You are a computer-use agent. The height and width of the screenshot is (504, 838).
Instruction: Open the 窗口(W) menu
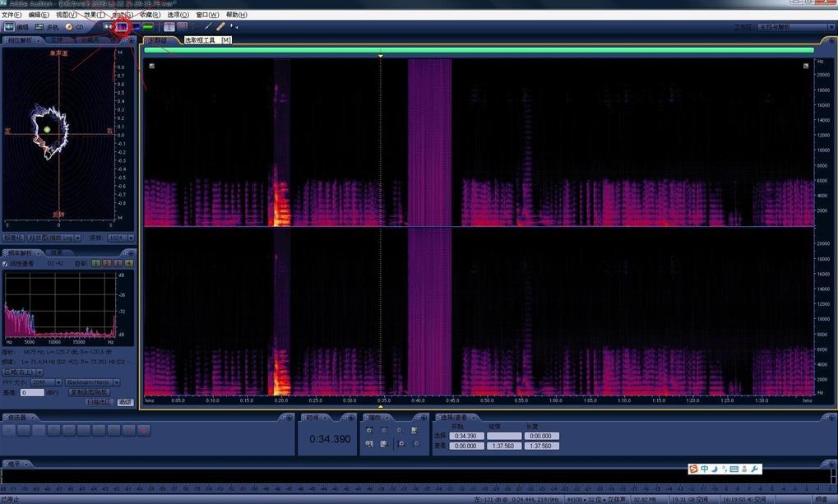click(x=207, y=15)
